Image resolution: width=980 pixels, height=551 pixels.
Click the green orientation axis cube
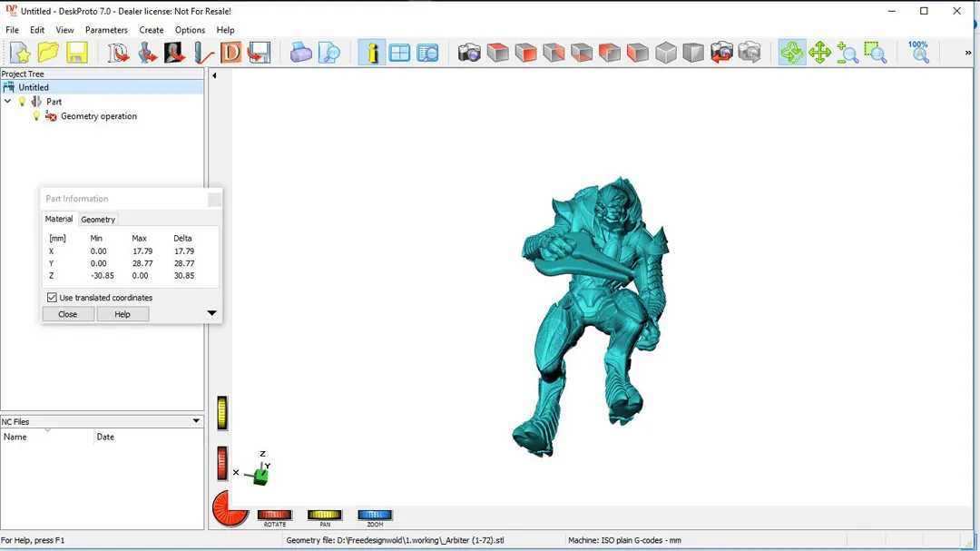(x=260, y=477)
